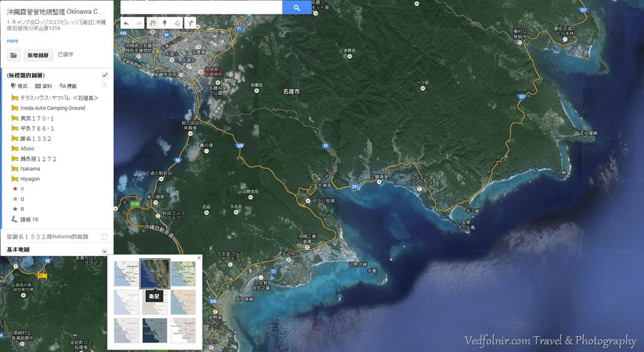This screenshot has height=352, width=644.
Task: Click the blue search magnifier button
Action: click(297, 8)
